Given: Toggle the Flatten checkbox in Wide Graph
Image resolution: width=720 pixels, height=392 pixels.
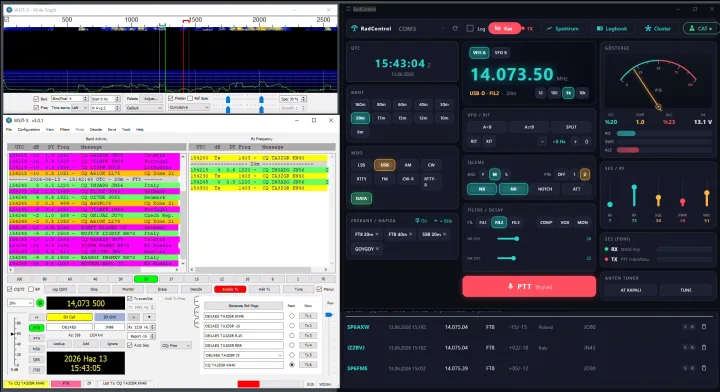Looking at the screenshot, I should coord(171,99).
